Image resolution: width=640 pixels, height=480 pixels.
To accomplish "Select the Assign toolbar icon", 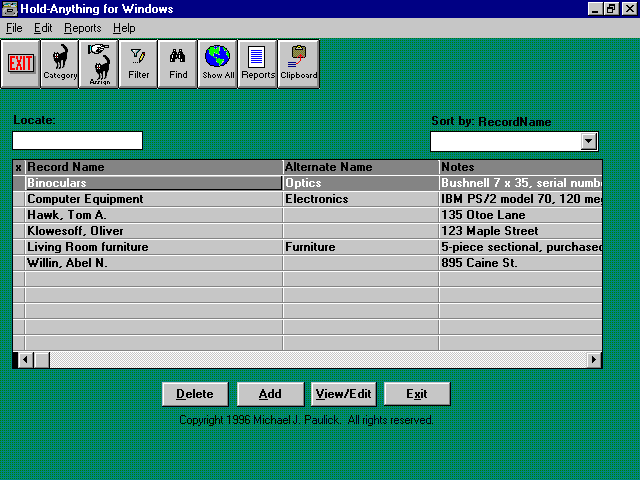I will [99, 64].
